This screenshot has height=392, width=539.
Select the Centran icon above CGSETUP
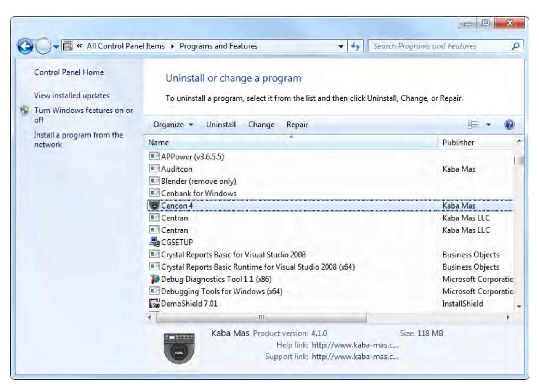click(154, 230)
